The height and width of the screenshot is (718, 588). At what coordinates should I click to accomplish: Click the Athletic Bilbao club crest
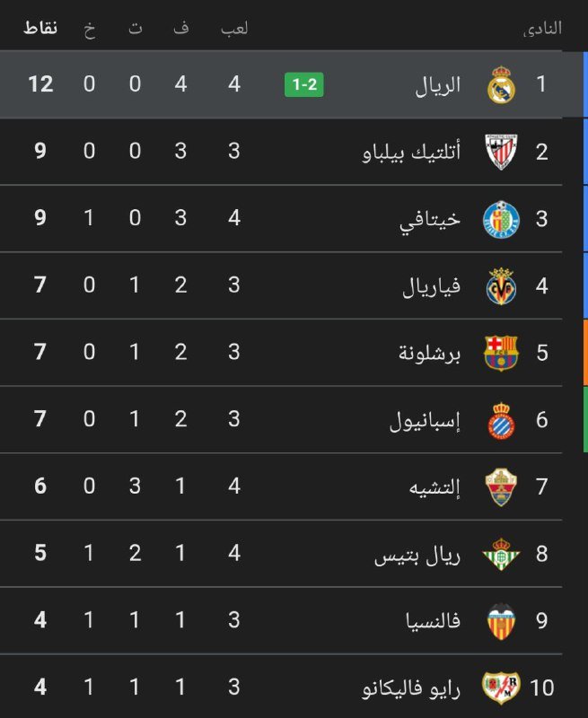click(x=501, y=152)
